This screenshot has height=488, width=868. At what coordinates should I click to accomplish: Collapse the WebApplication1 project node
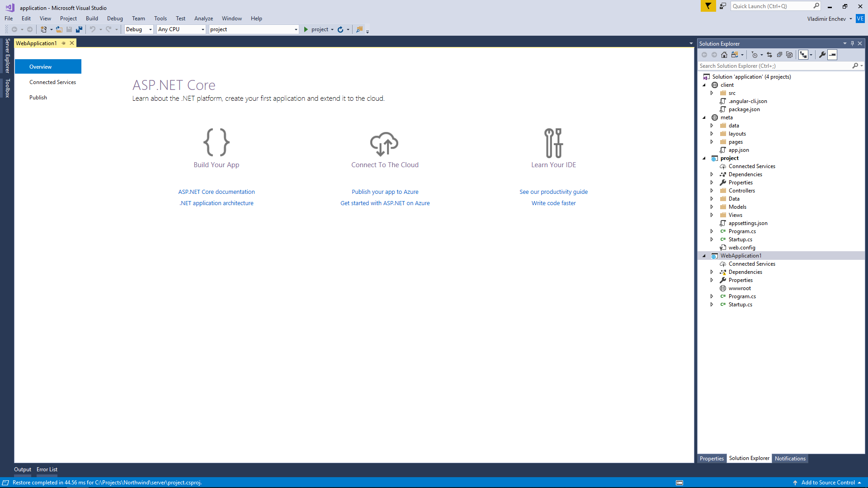coord(704,256)
